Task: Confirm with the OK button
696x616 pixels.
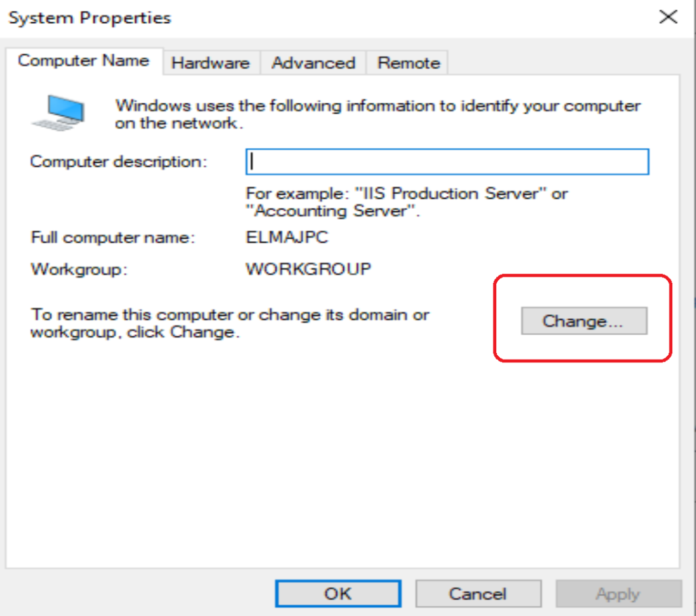Action: click(338, 594)
